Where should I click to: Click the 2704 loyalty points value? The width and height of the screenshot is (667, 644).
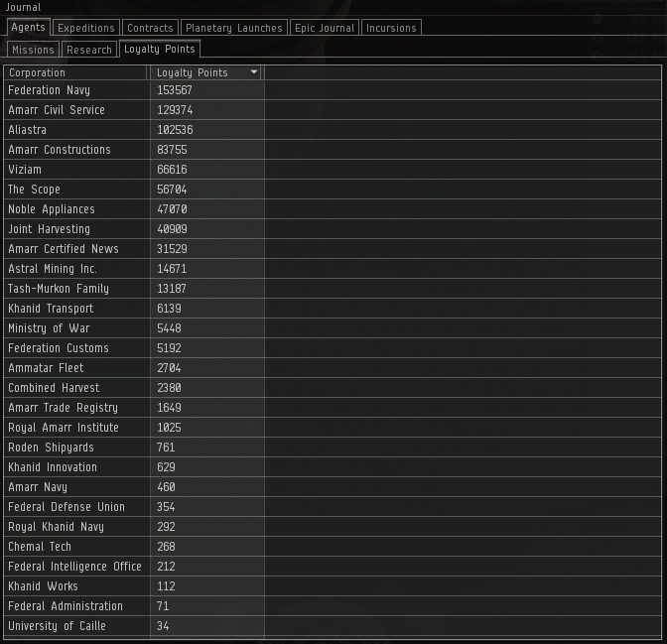[x=169, y=368]
